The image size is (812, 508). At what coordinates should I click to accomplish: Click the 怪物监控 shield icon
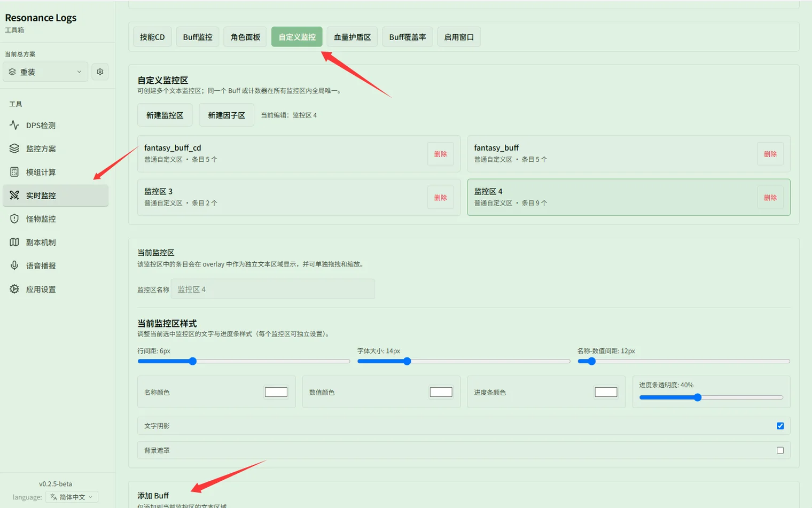14,219
